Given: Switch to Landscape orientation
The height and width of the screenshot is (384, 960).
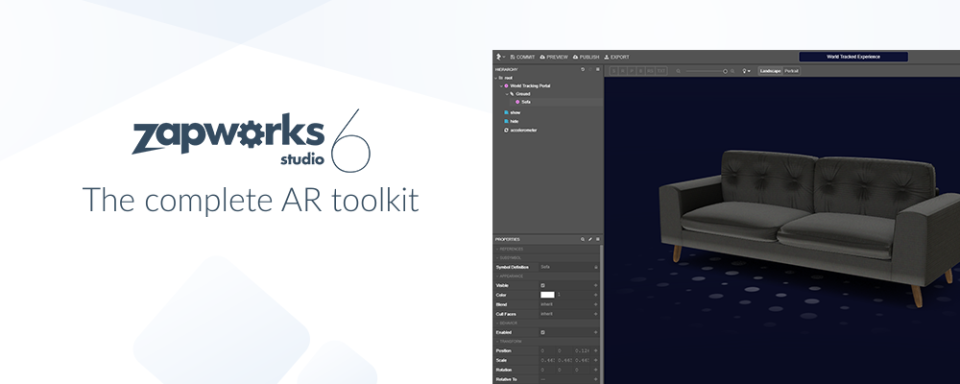Looking at the screenshot, I should coord(770,71).
